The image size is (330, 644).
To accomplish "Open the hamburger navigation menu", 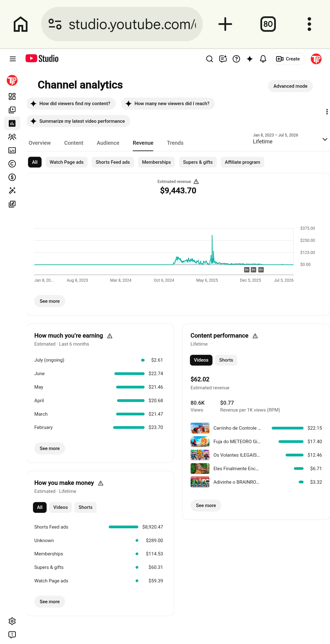I will [13, 59].
